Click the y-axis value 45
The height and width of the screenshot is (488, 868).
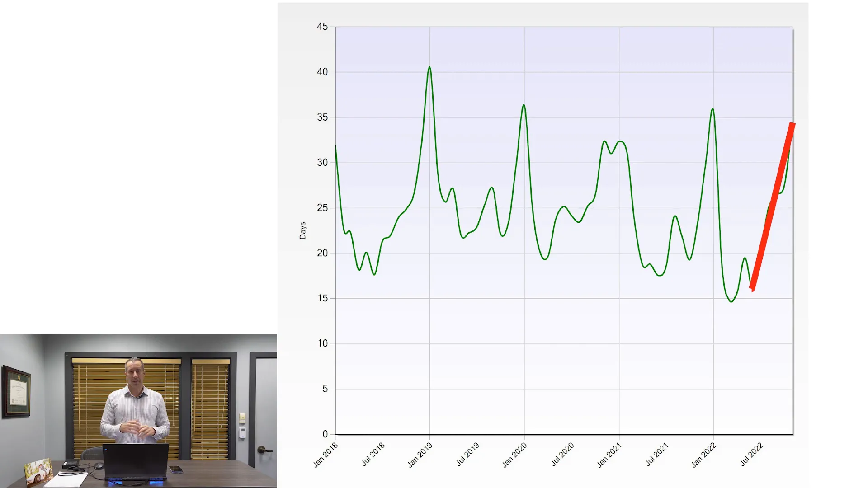coord(322,27)
